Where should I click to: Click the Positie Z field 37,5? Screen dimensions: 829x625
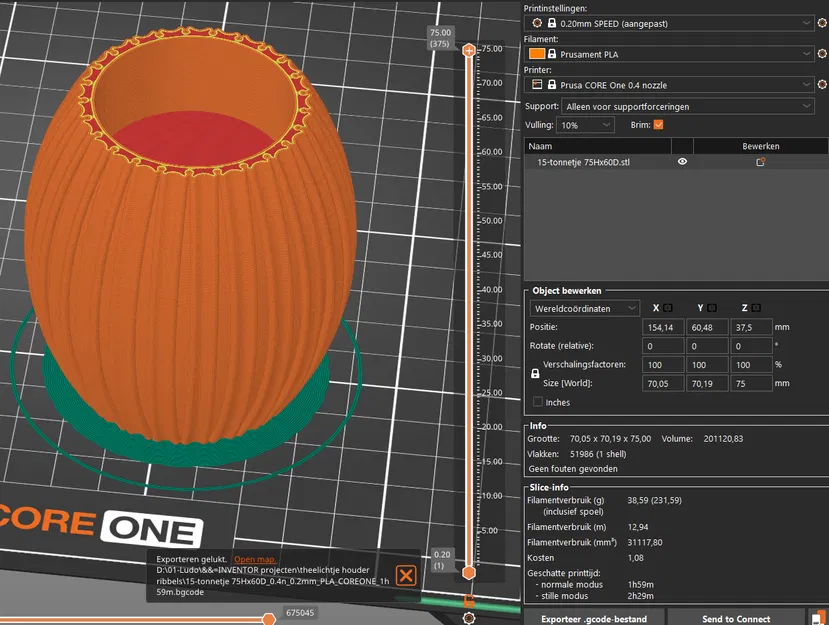tap(751, 327)
